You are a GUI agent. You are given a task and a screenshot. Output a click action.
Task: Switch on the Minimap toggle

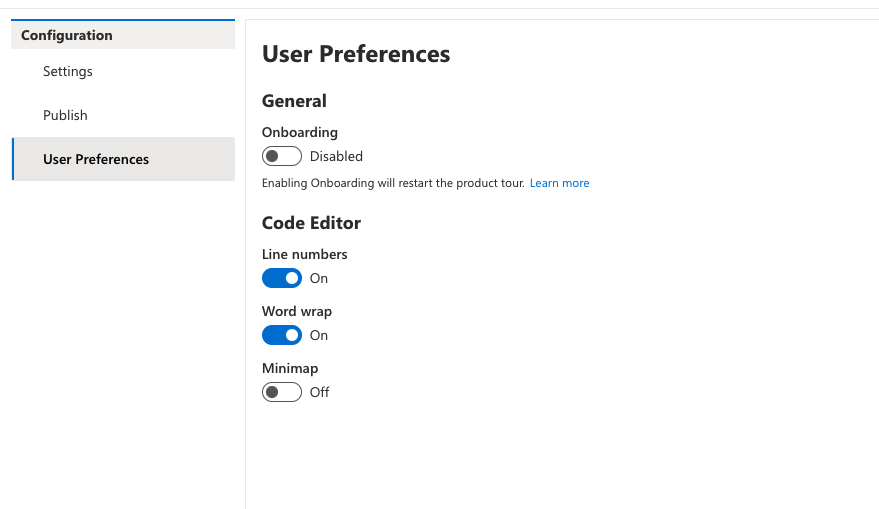[x=281, y=392]
